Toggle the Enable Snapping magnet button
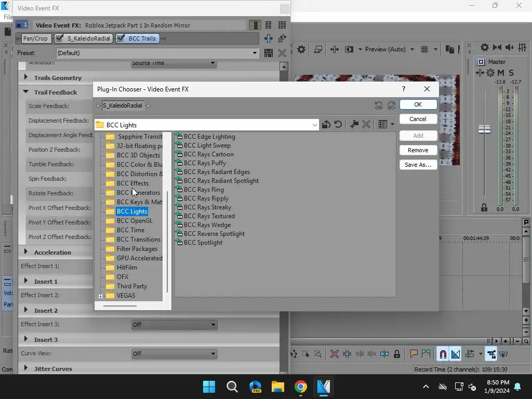The width and height of the screenshot is (532, 399). pos(443,354)
